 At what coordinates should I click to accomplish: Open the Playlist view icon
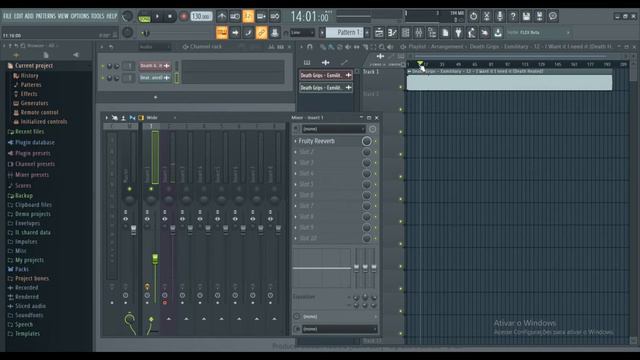click(379, 33)
